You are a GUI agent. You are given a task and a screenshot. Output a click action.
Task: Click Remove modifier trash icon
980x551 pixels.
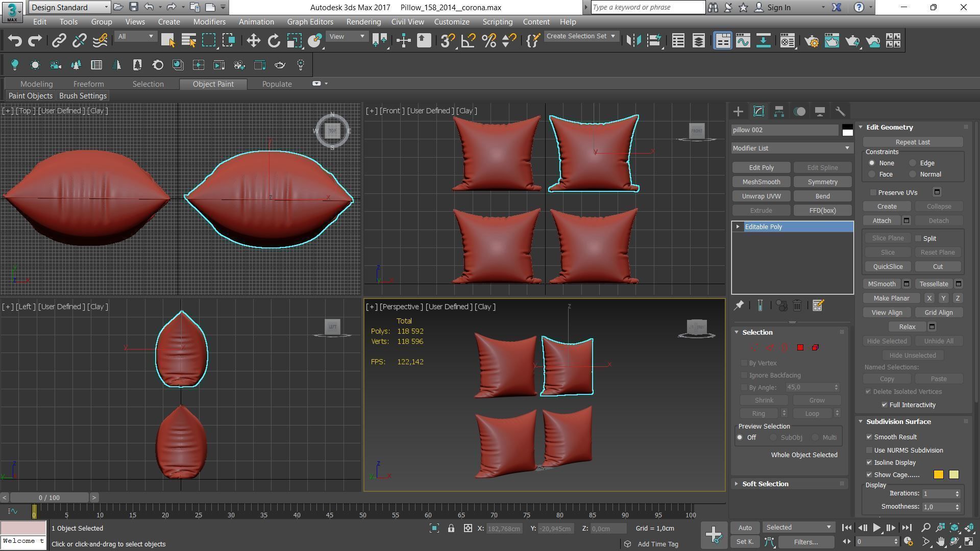tap(797, 305)
